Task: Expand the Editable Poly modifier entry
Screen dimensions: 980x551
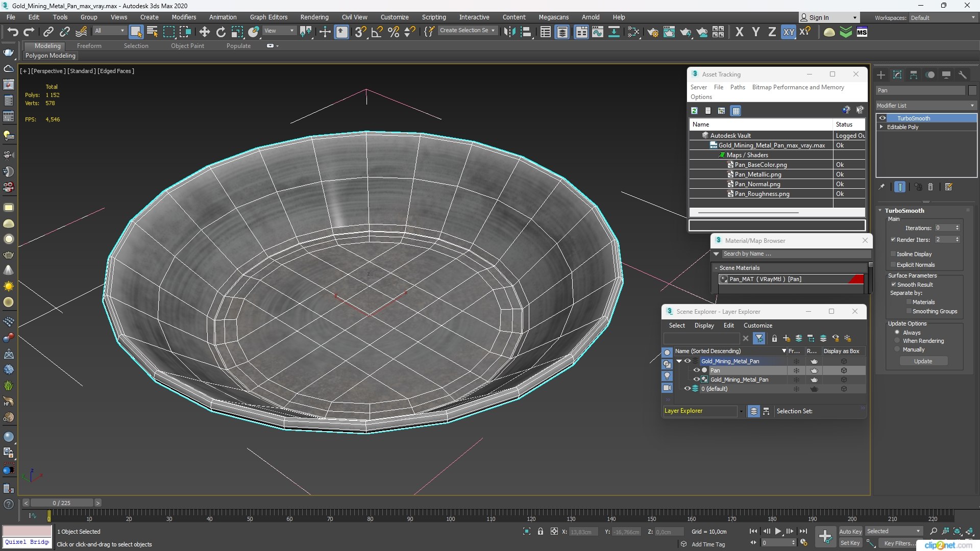Action: tap(881, 127)
